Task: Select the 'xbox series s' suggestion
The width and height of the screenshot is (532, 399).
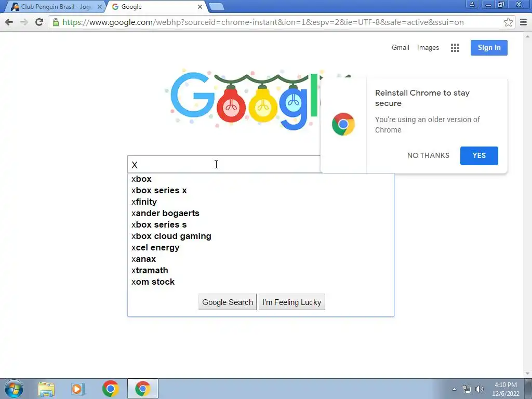Action: pos(261,224)
